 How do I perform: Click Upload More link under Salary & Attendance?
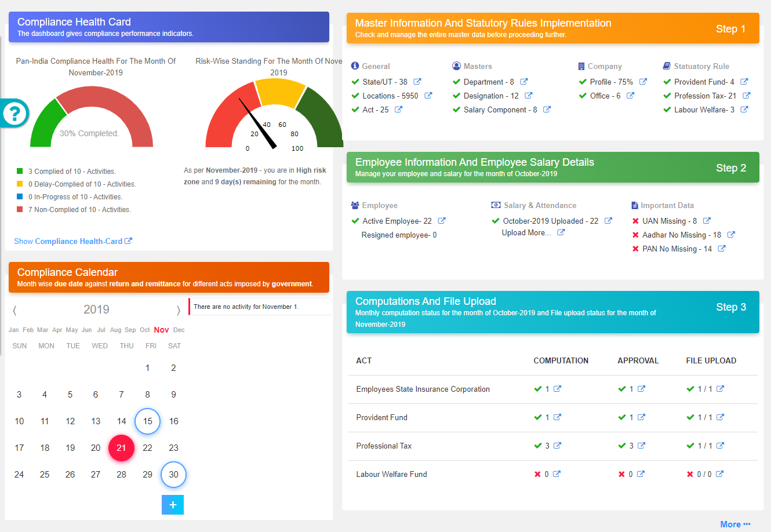pyautogui.click(x=526, y=232)
